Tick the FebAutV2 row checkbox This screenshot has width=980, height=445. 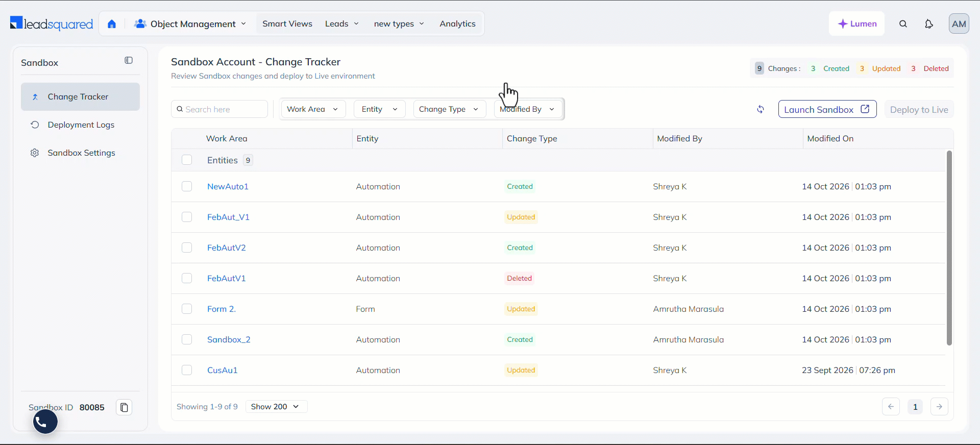pyautogui.click(x=187, y=248)
